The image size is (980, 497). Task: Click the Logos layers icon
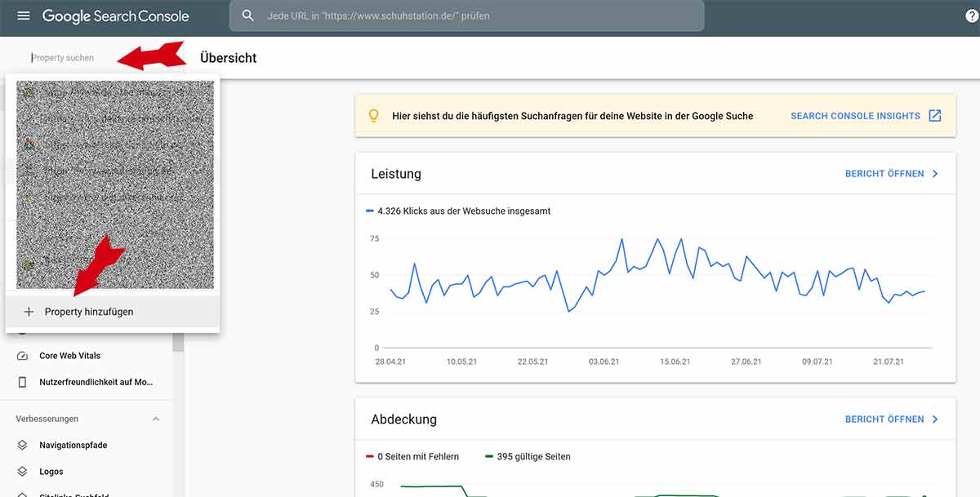[23, 472]
